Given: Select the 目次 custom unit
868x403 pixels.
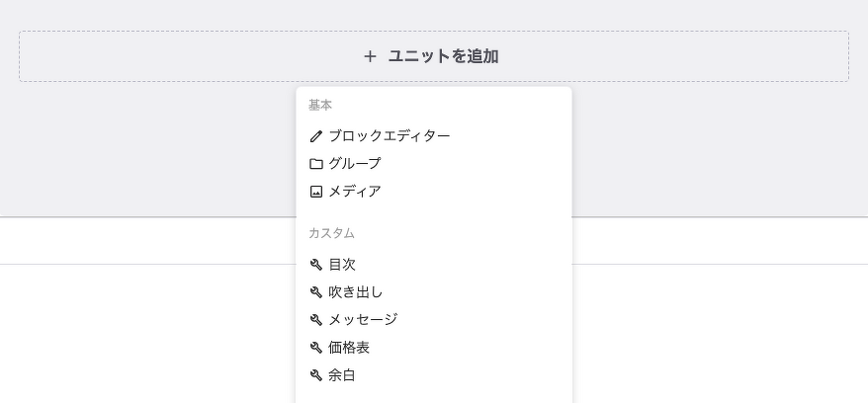Looking at the screenshot, I should pos(434,265).
